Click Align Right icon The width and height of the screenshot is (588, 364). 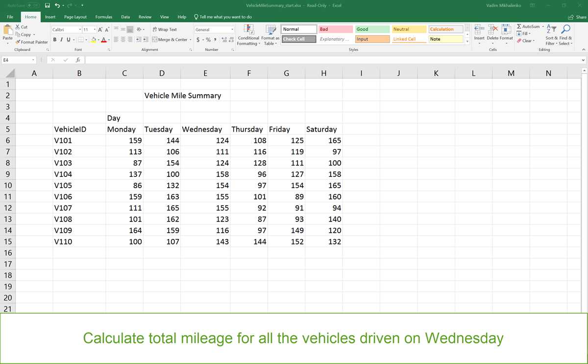[130, 40]
